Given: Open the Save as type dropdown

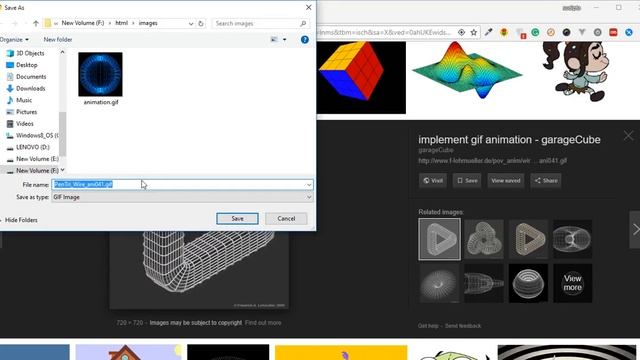Looking at the screenshot, I should (x=182, y=197).
